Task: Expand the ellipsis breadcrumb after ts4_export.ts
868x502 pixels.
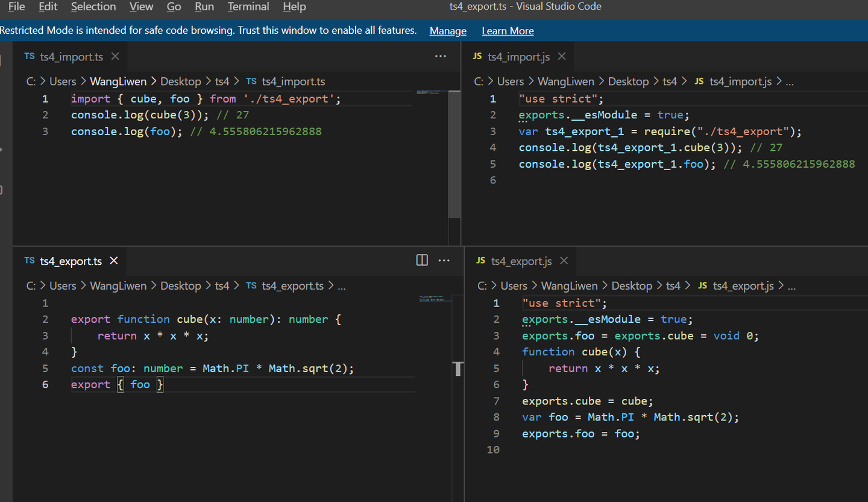Action: pos(342,286)
